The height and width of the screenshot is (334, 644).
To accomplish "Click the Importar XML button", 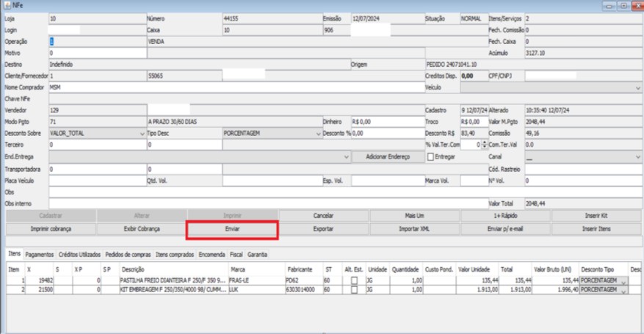I will pos(414,229).
